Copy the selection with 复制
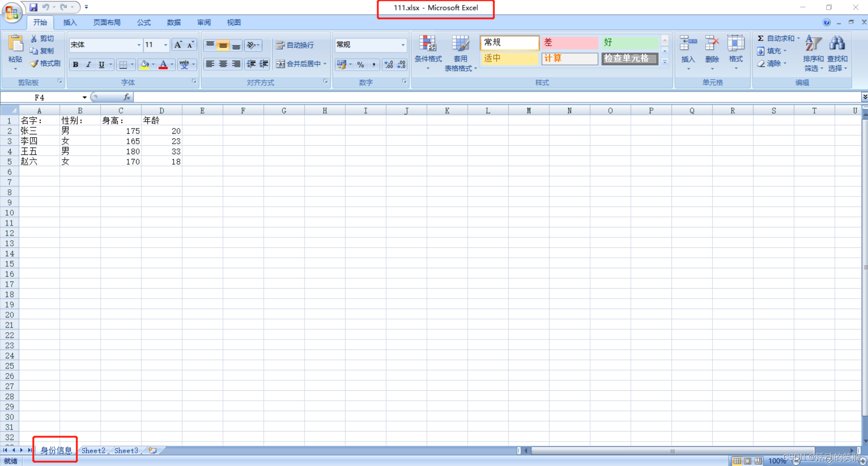The image size is (868, 466). click(42, 51)
